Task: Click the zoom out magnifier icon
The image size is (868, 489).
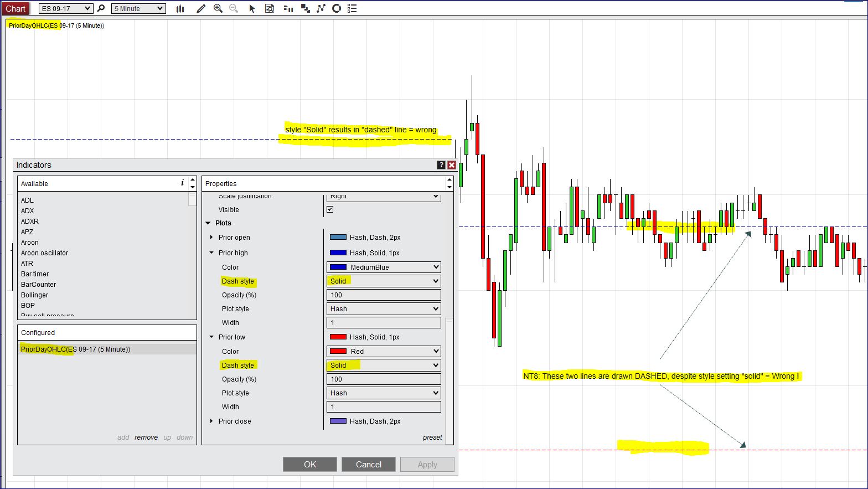Action: pyautogui.click(x=234, y=8)
